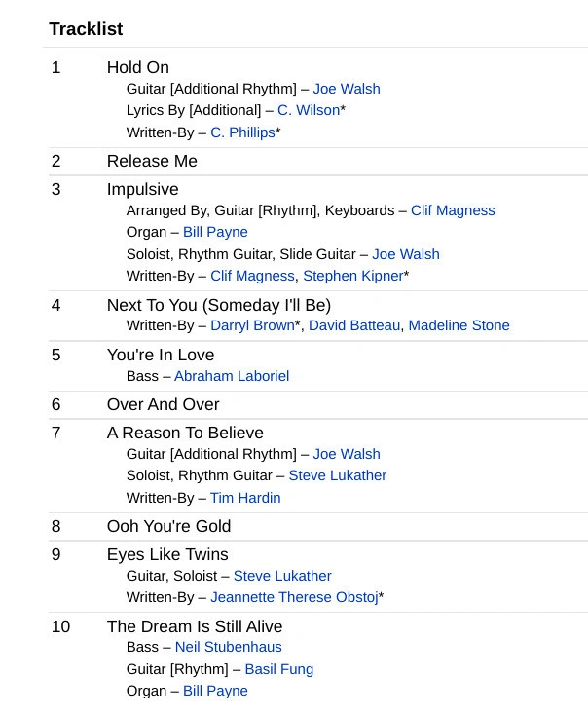The width and height of the screenshot is (588, 717).
Task: Select the Madeline Stone link
Action: click(459, 325)
